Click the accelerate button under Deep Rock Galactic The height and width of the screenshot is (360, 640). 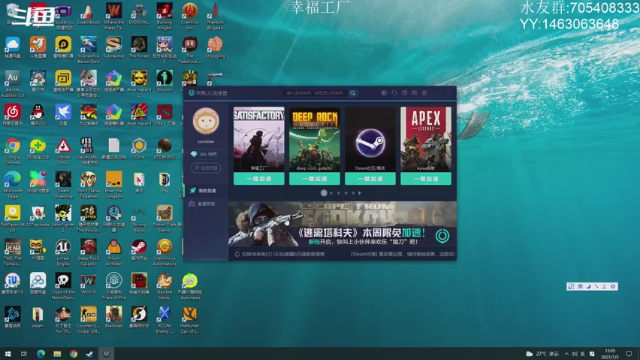pos(314,178)
